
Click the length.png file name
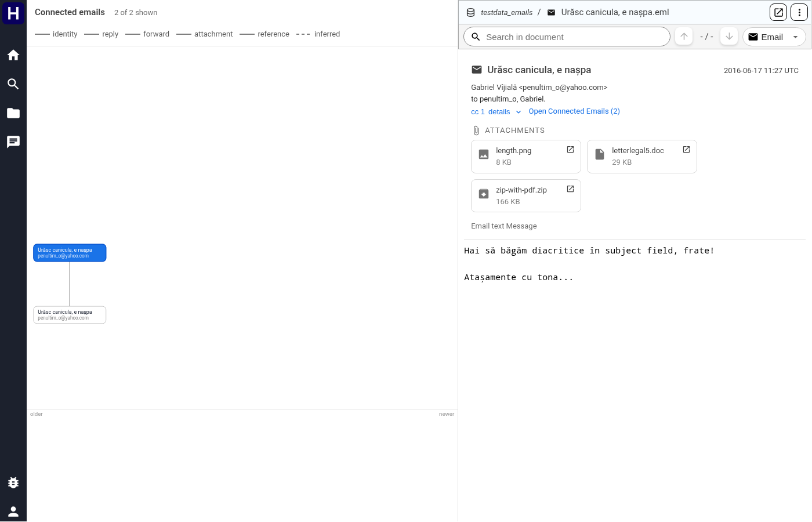[513, 151]
